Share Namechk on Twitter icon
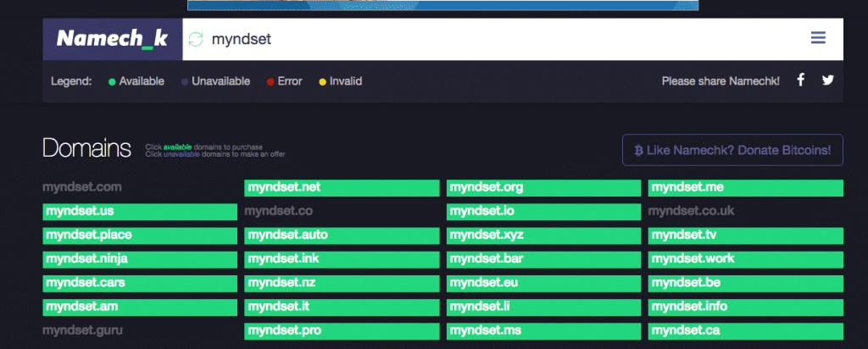This screenshot has height=349, width=868. (827, 80)
